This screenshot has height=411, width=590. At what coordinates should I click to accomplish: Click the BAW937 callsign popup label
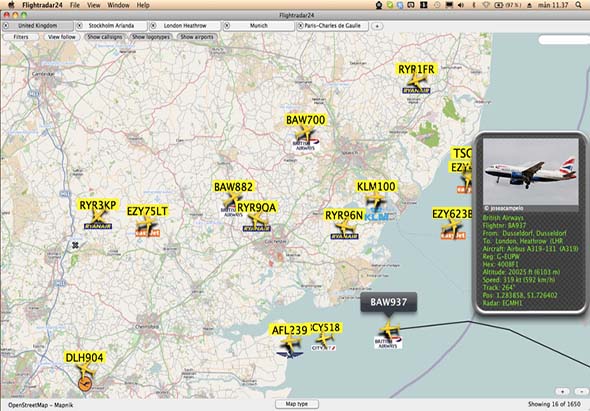tap(389, 302)
